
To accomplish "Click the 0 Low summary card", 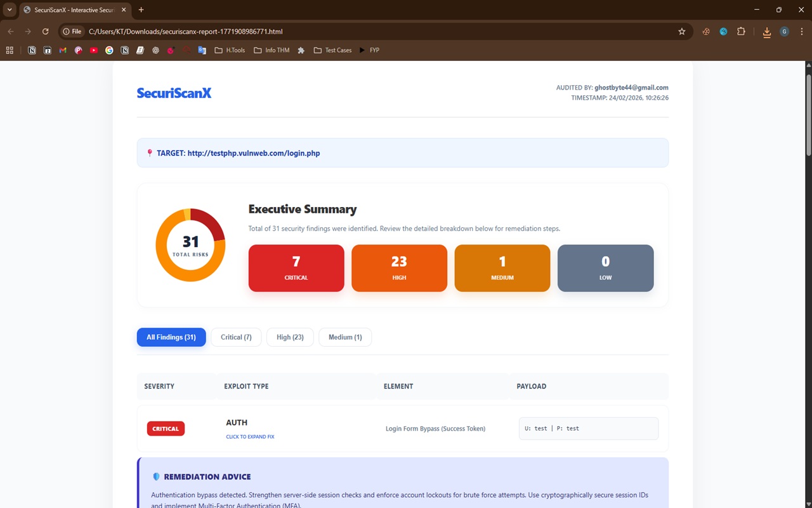I will tap(605, 268).
